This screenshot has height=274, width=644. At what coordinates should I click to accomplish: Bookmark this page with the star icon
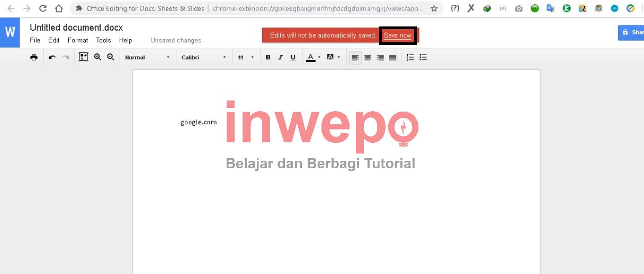pos(434,8)
